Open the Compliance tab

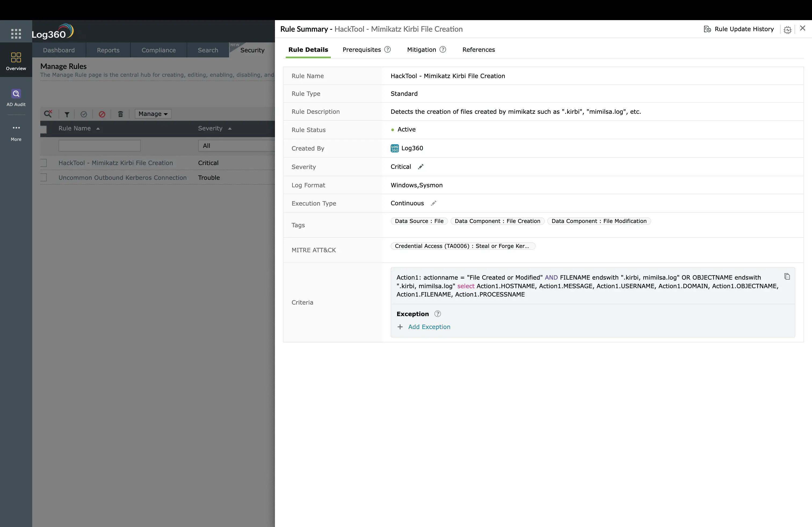click(x=159, y=50)
